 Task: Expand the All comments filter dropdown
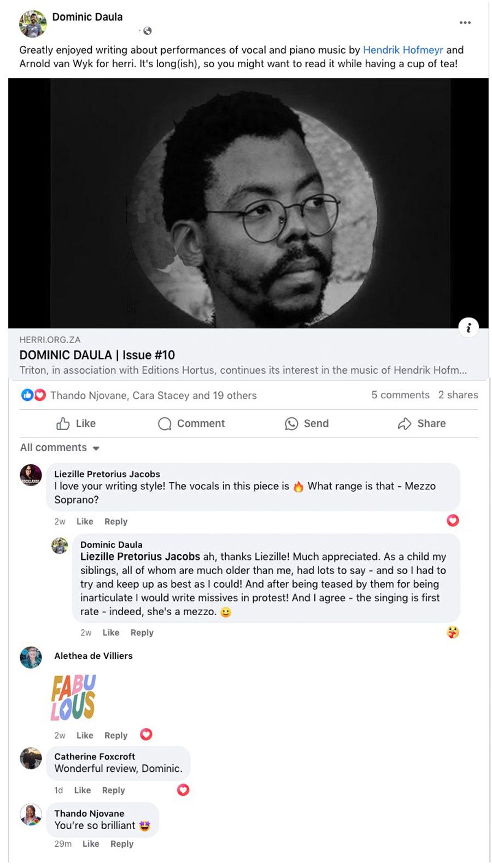click(x=60, y=448)
